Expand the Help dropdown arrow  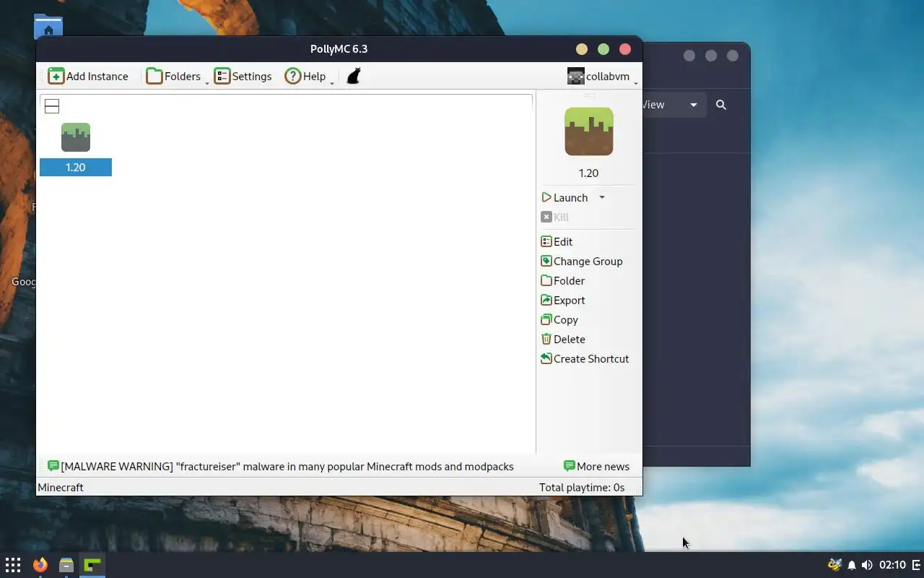(332, 83)
